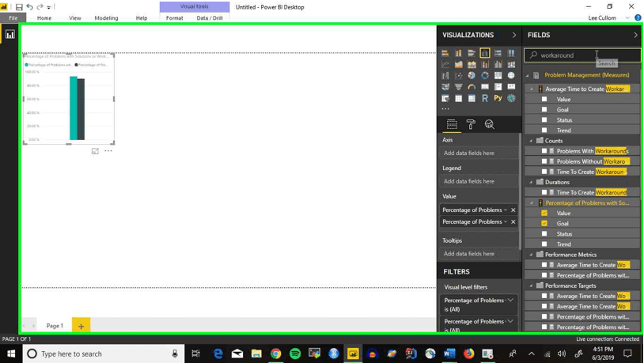Collapse the Performance Targets folder
Screen dimensions: 644x363
(x=531, y=285)
